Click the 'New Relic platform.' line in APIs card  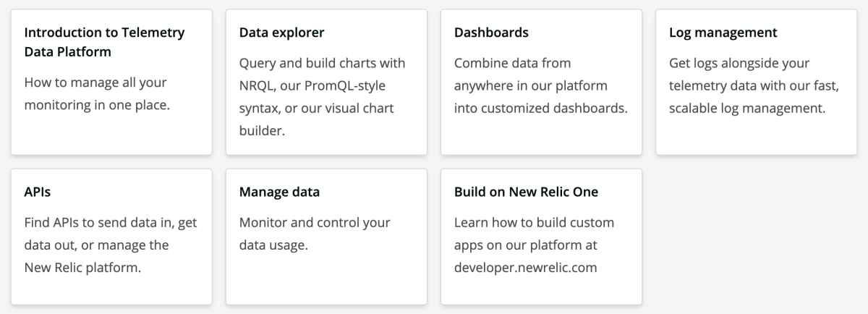[x=82, y=268]
